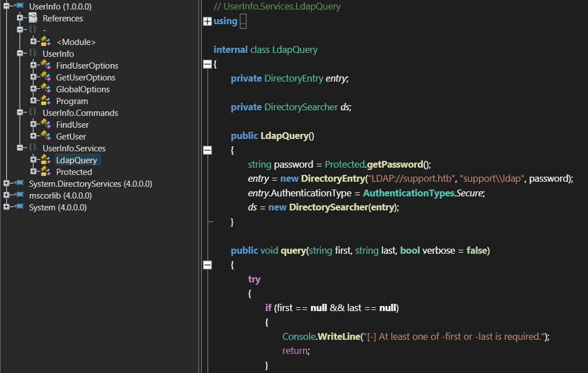Expand the GlobalOptions class node
Viewport: 588px width, 373px height.
pos(33,89)
